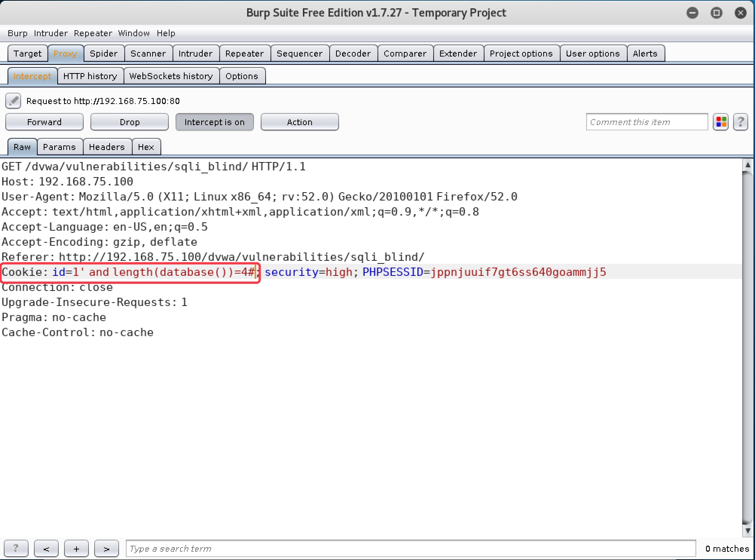Viewport: 755px width, 560px height.
Task: Click the help question mark near comment field
Action: (740, 122)
